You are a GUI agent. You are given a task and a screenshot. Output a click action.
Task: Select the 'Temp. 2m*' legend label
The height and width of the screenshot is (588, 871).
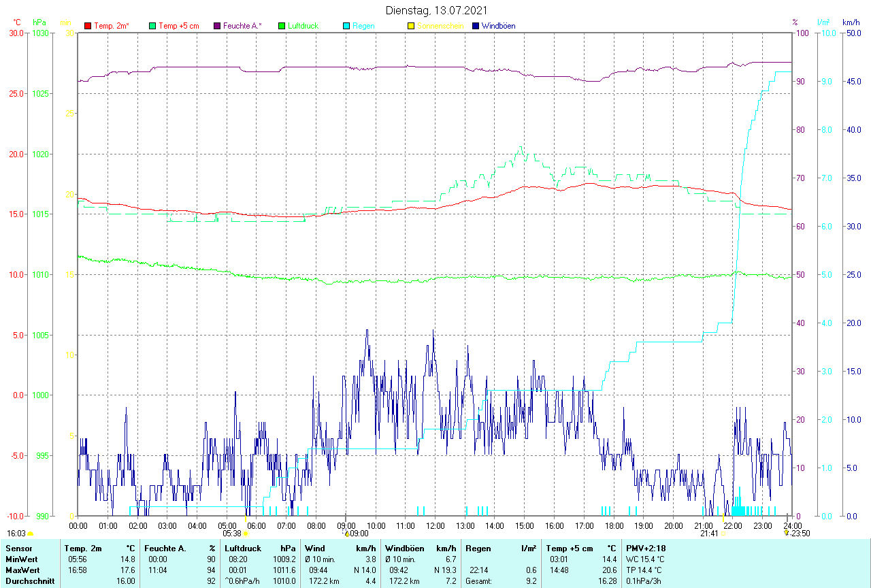(x=112, y=26)
